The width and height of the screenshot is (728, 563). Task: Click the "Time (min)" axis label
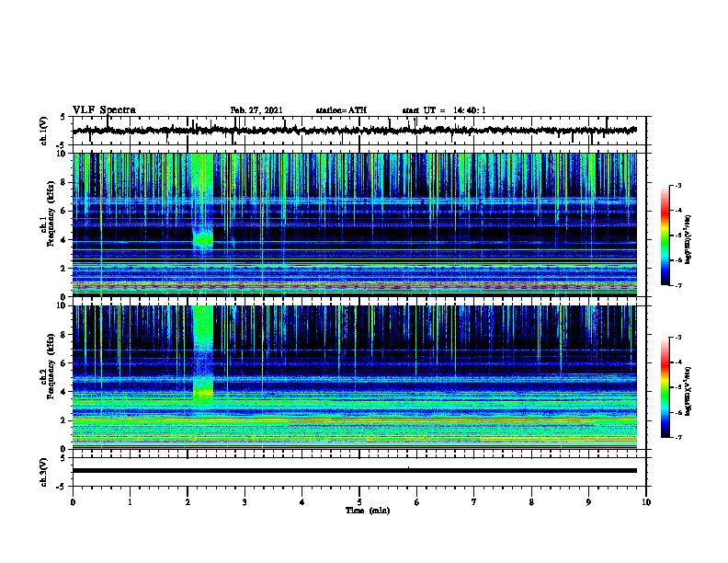[368, 511]
